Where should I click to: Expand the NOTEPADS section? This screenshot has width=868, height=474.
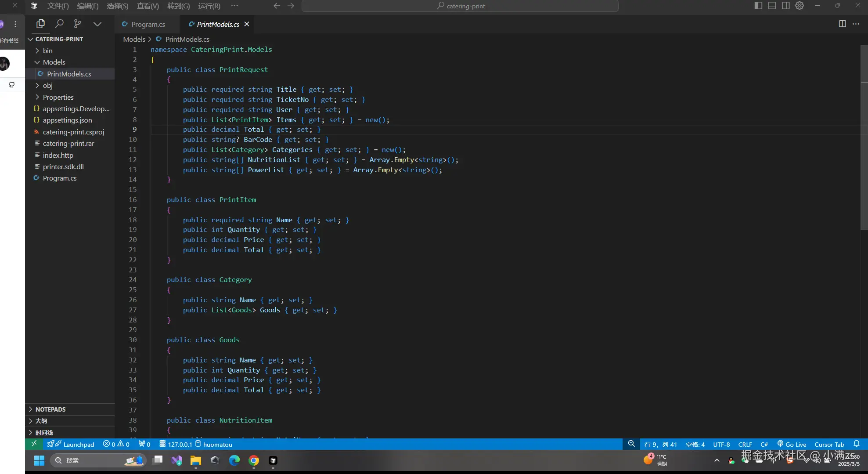[50, 409]
